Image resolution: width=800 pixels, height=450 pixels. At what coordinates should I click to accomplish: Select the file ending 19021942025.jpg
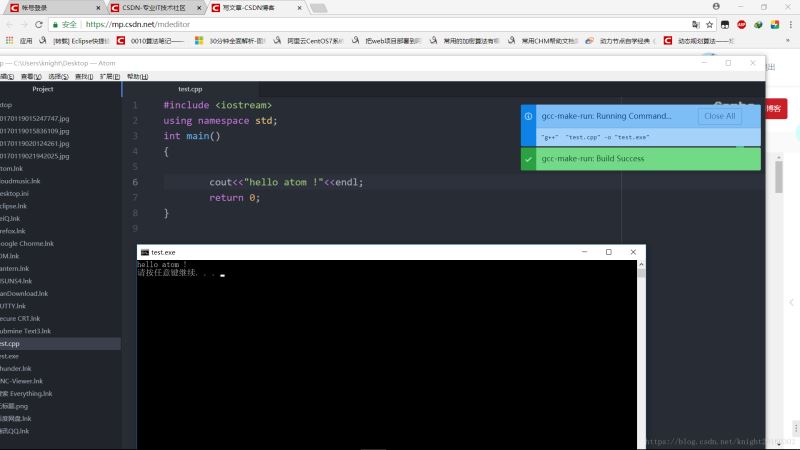[35, 156]
